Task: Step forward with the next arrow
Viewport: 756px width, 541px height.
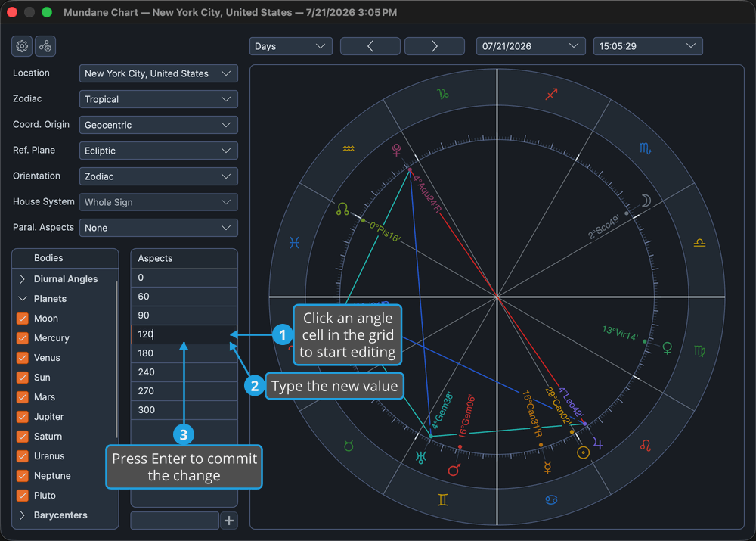Action: click(435, 46)
